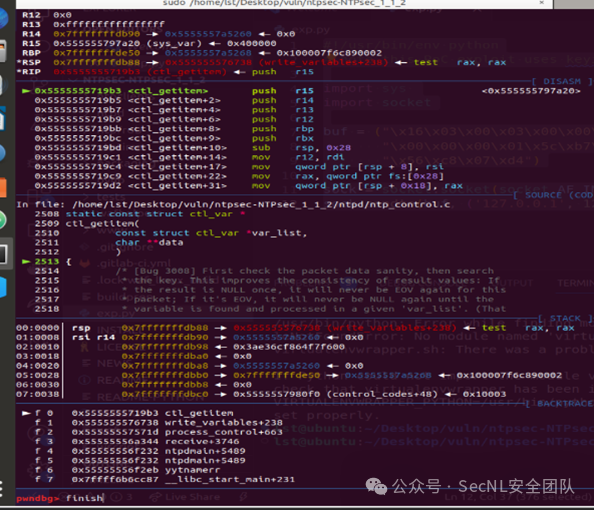Open the Files manager dock icon
This screenshot has height=510, width=594.
click(3, 50)
